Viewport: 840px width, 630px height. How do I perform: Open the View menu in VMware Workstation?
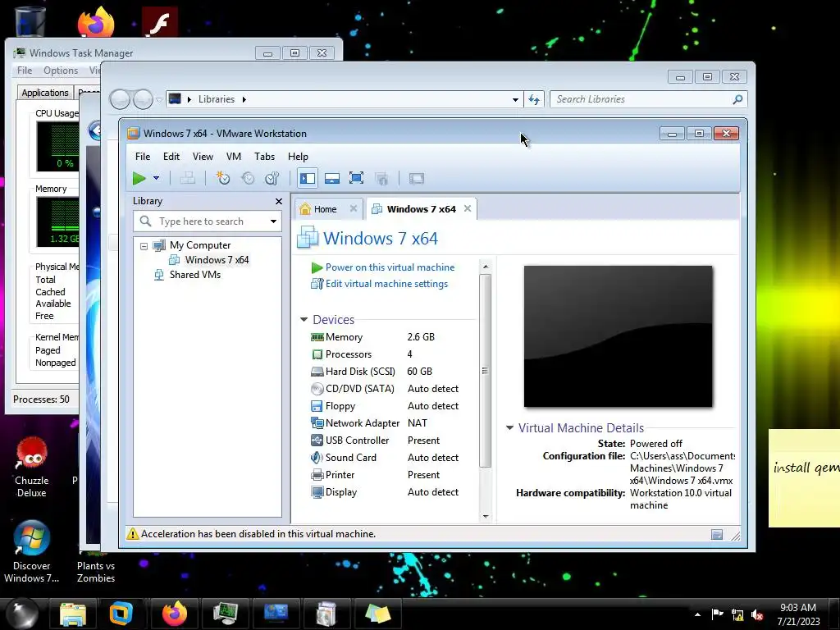coord(203,157)
